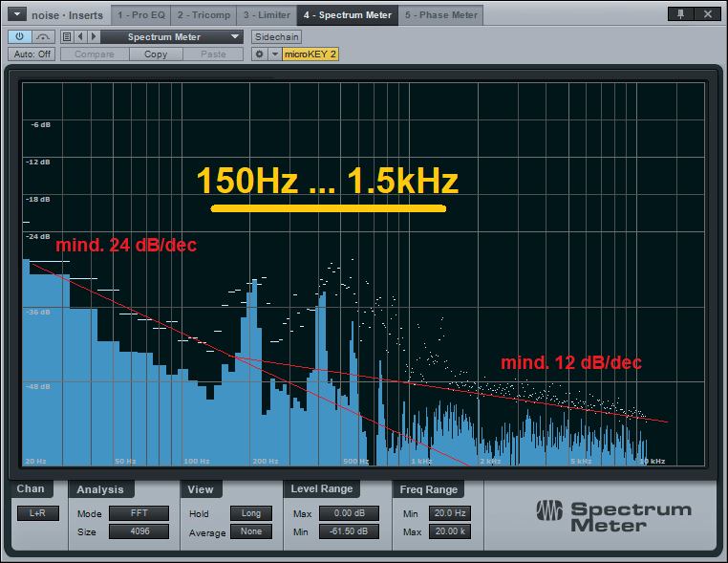Switch to the 1 - Pro EQ tab
This screenshot has width=728, height=563.
click(x=140, y=15)
